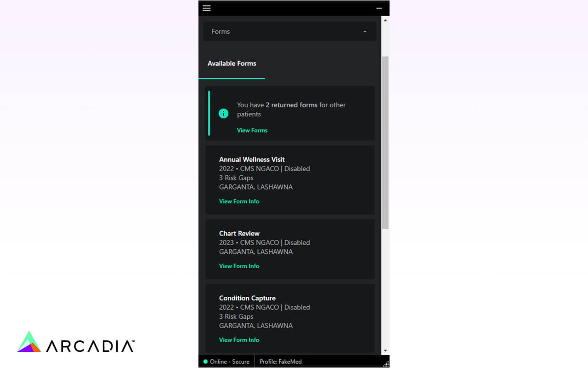
Task: Click patient name under Condition Capture
Action: click(256, 326)
